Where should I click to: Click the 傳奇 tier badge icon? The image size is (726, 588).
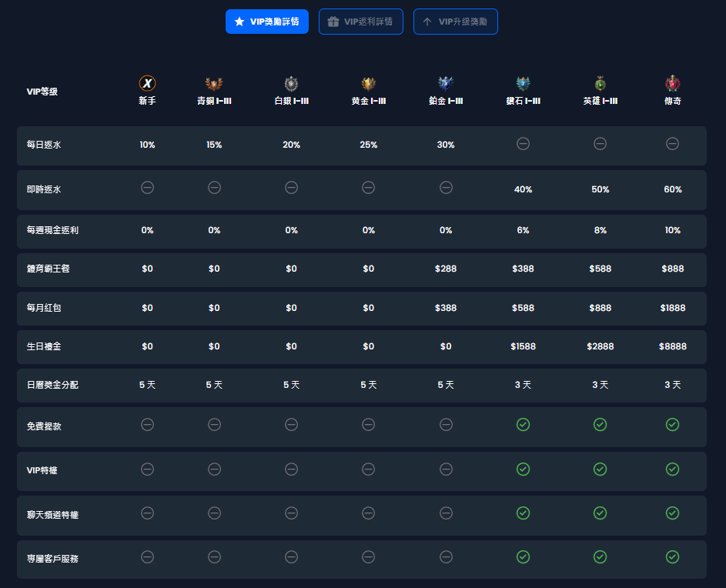click(x=672, y=83)
